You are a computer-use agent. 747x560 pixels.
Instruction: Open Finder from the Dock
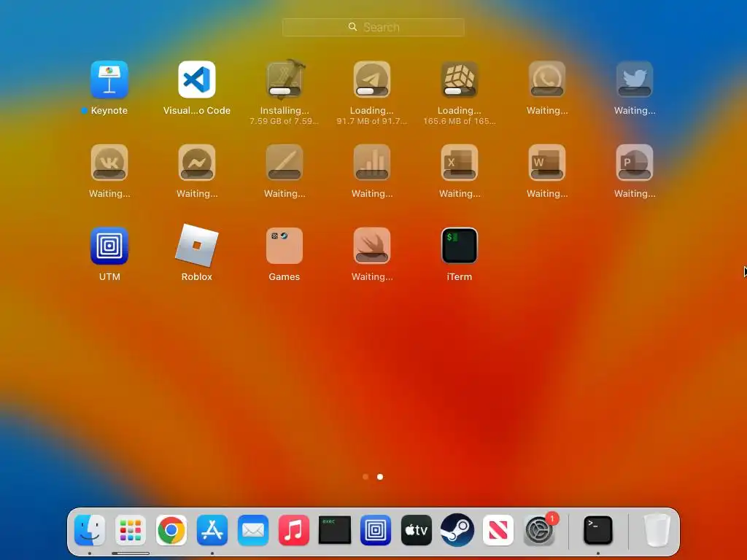click(x=90, y=530)
